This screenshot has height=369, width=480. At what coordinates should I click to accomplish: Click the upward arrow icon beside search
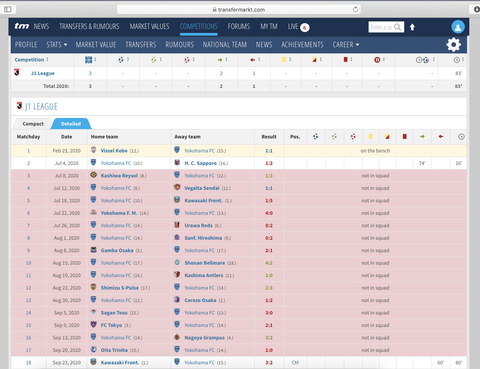pos(412,27)
